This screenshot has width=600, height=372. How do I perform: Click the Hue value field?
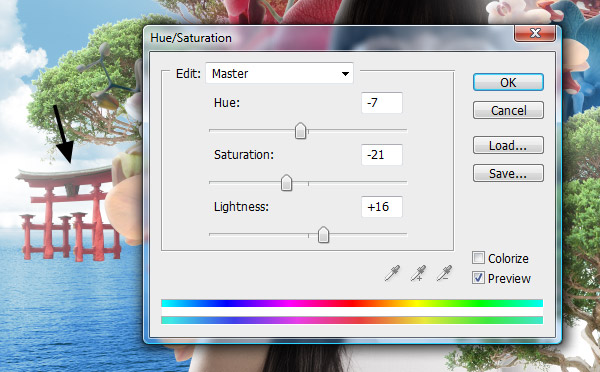(x=382, y=103)
